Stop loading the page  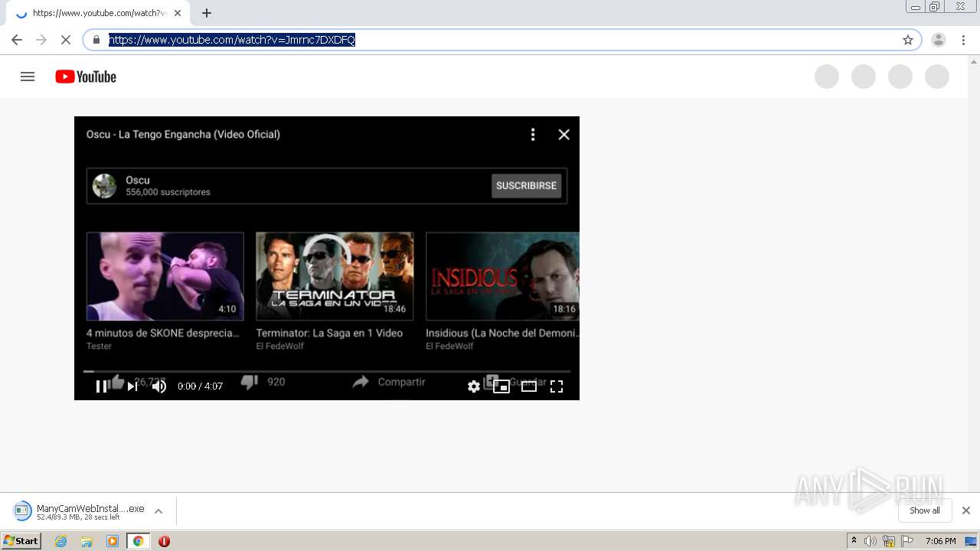[66, 40]
